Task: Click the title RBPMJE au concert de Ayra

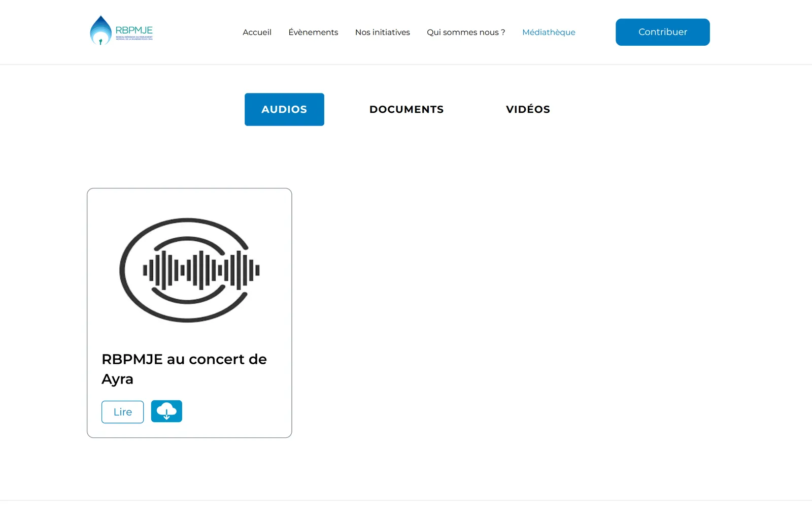Action: pyautogui.click(x=184, y=369)
